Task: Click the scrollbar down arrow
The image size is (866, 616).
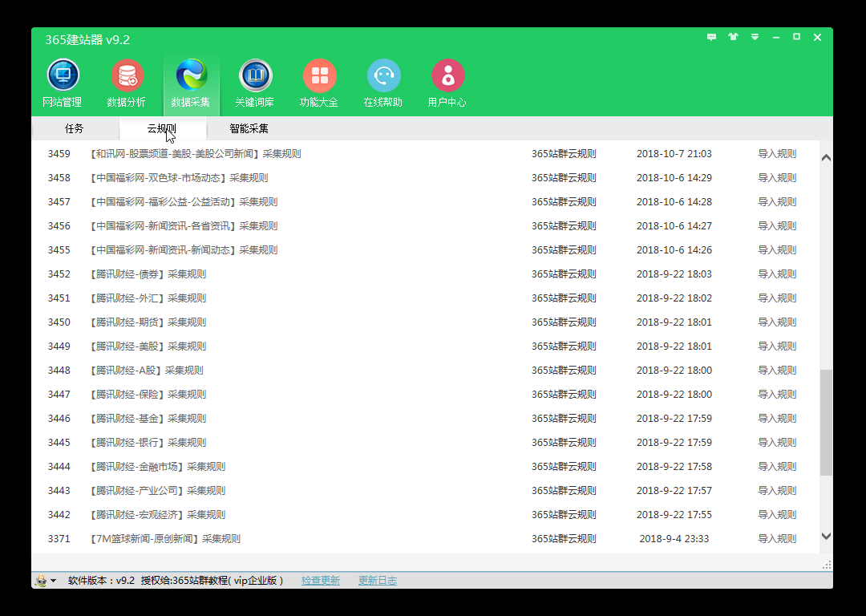Action: tap(826, 536)
